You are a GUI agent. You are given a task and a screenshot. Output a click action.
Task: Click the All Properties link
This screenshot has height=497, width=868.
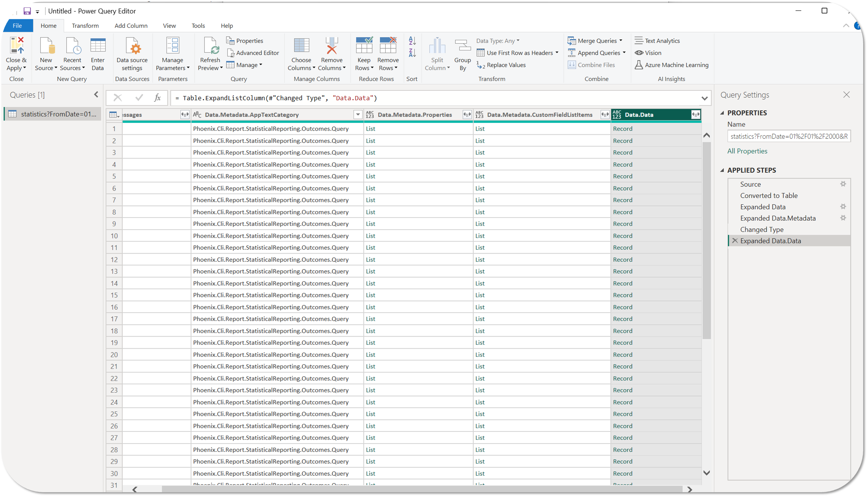pyautogui.click(x=747, y=151)
